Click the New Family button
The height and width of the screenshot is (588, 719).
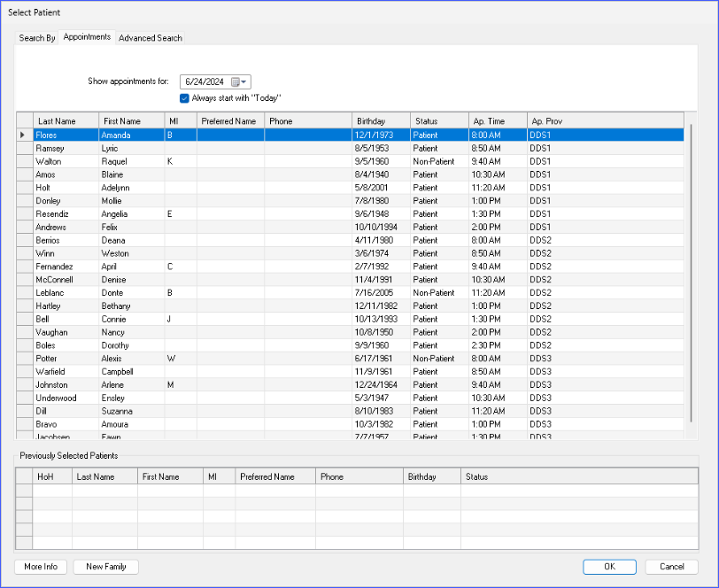point(105,567)
